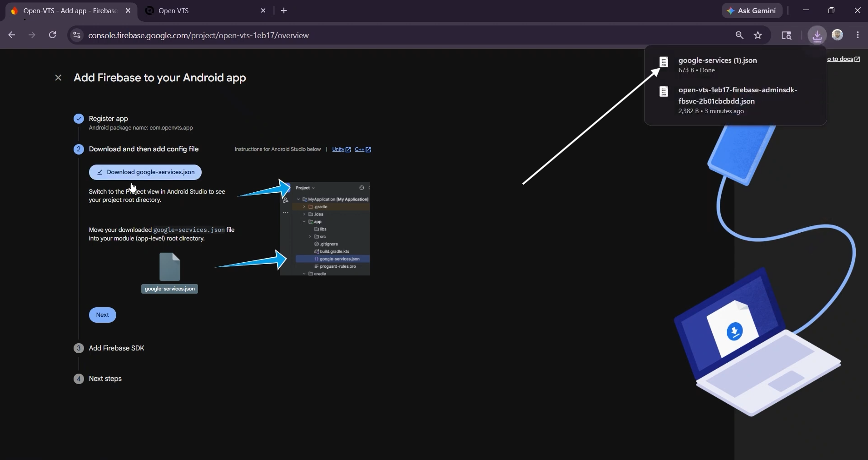Click the Download google-services.json button

point(145,172)
